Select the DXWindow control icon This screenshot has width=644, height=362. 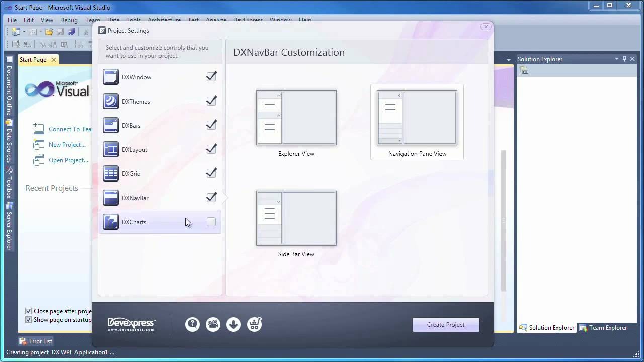point(111,77)
